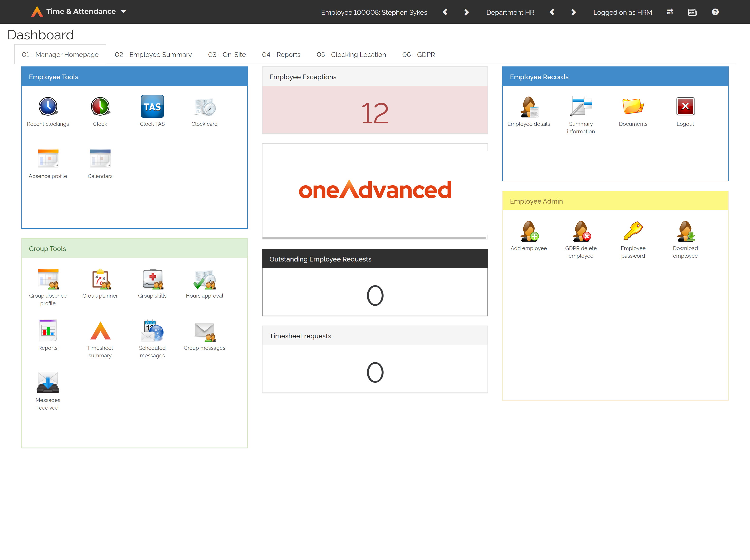The image size is (750, 560).
Task: Open the Group planner
Action: (x=100, y=279)
